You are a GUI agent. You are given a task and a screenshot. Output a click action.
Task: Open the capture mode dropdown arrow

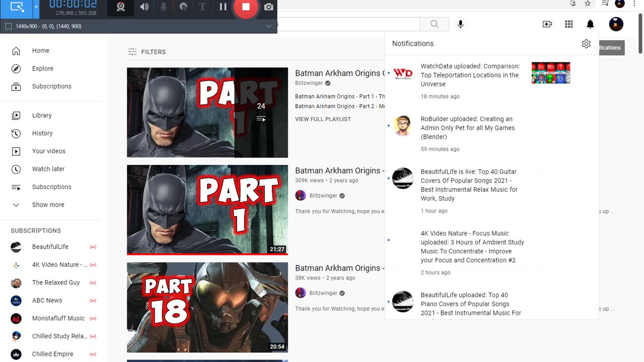pos(36,7)
